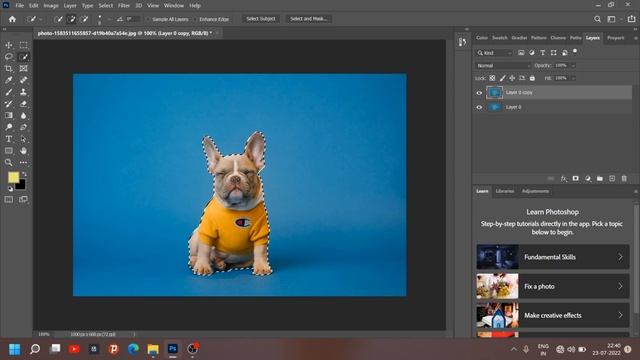Select the Move tool
This screenshot has height=360, width=640.
point(9,45)
